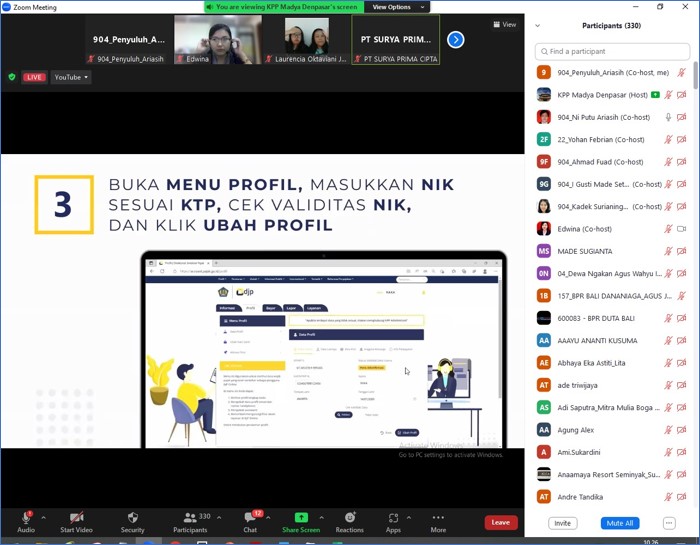Open the Reactions emoji icon
This screenshot has width=700, height=545.
[x=350, y=518]
